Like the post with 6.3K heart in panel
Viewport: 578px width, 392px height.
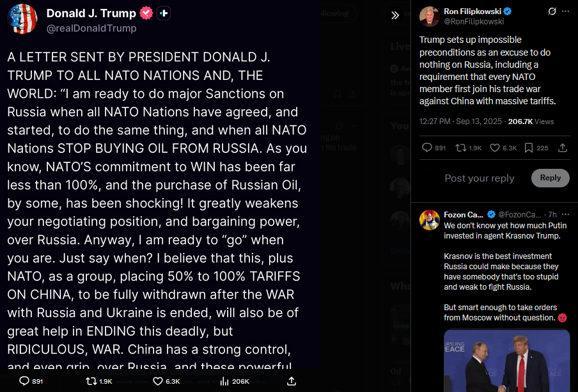(495, 148)
